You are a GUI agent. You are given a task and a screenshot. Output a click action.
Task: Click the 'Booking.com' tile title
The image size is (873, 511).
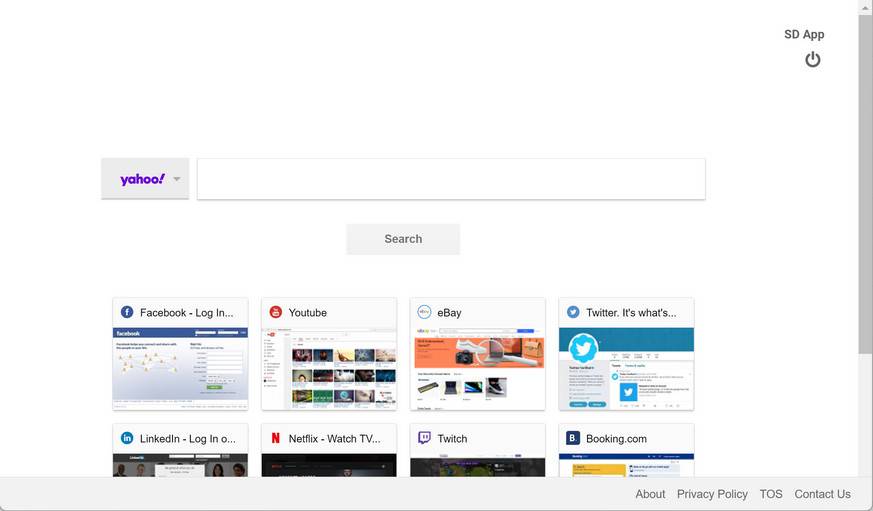(x=616, y=439)
